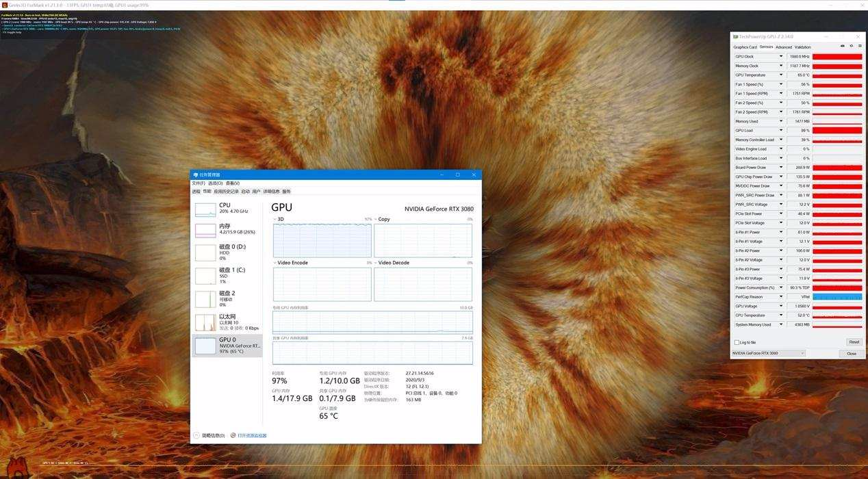Click the fewer details arrow icon
The width and height of the screenshot is (868, 479).
click(x=196, y=435)
